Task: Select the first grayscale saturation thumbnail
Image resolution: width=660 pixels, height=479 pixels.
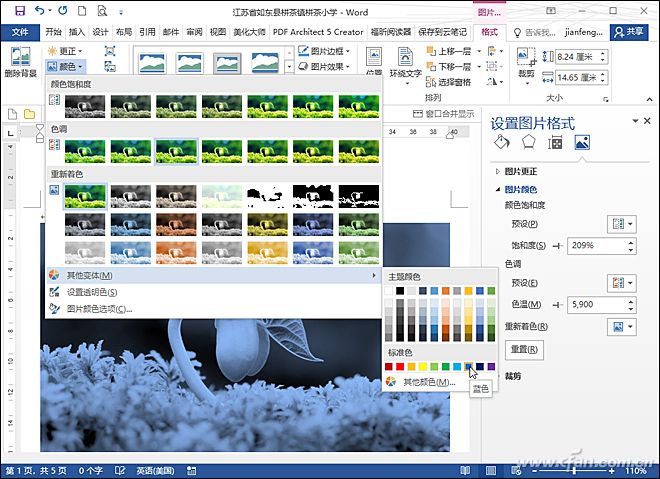Action: click(85, 106)
